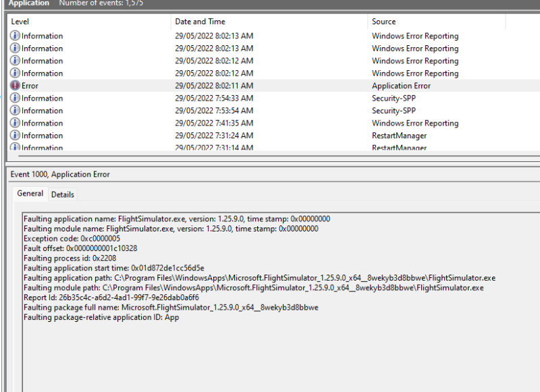The image size is (540, 392).
Task: Select RestartManager event at 7:31:24 AM
Action: (x=274, y=135)
